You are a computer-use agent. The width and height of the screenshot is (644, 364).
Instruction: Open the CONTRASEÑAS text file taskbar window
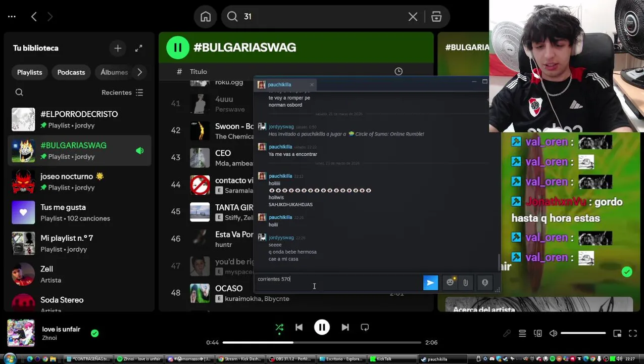[x=88, y=359]
